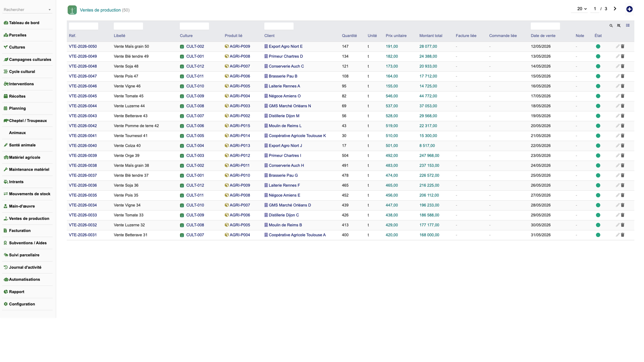The height and width of the screenshot is (362, 644).
Task: Sort by Montant total column
Action: [x=431, y=36]
